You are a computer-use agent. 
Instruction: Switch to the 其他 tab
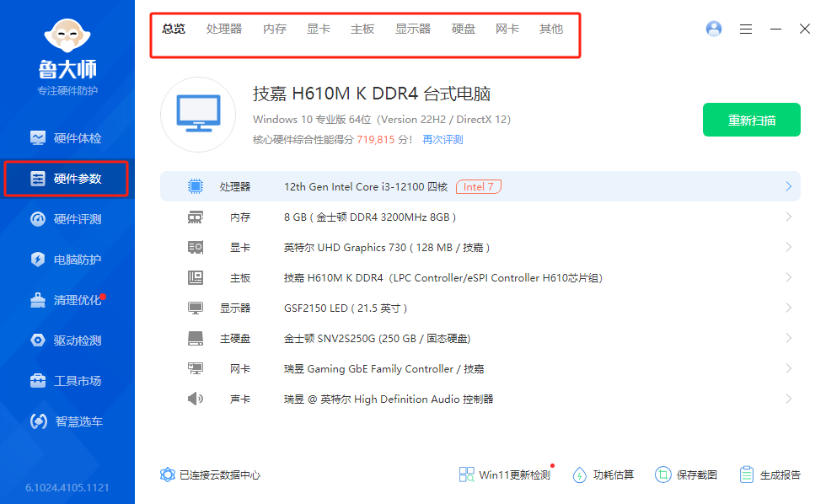point(551,29)
